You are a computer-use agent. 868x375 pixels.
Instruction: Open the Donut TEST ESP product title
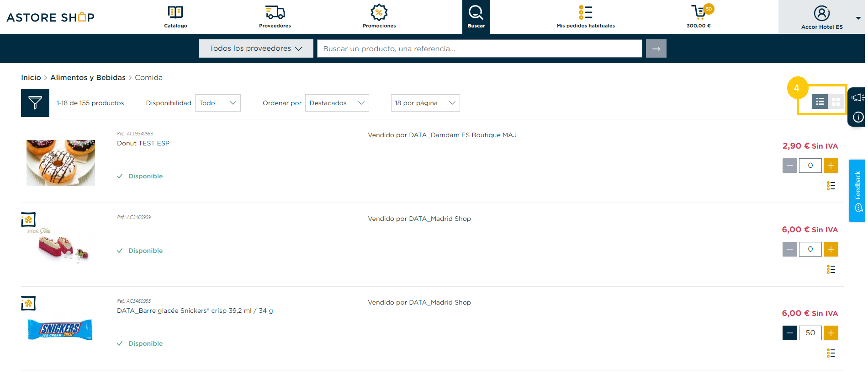tap(143, 144)
